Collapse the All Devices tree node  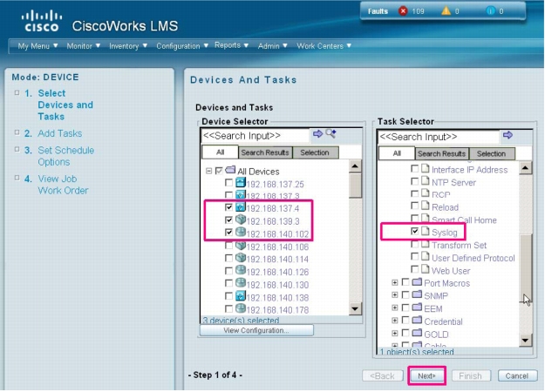[208, 171]
